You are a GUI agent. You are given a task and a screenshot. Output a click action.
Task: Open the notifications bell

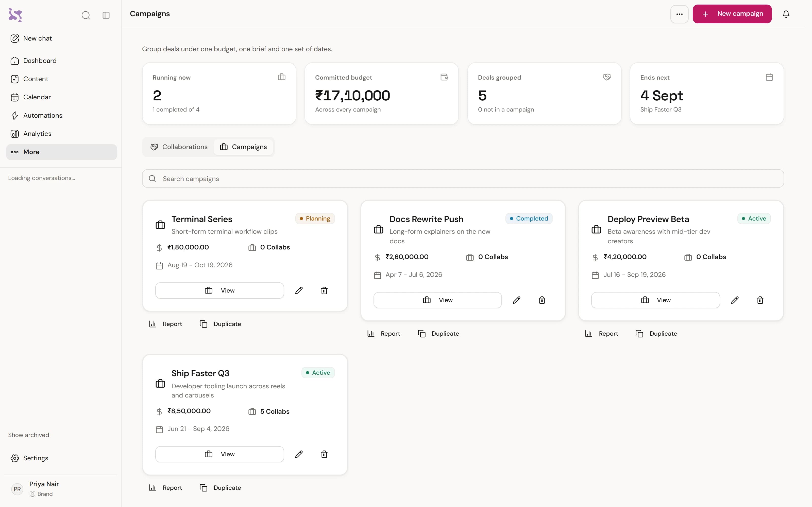(x=786, y=14)
